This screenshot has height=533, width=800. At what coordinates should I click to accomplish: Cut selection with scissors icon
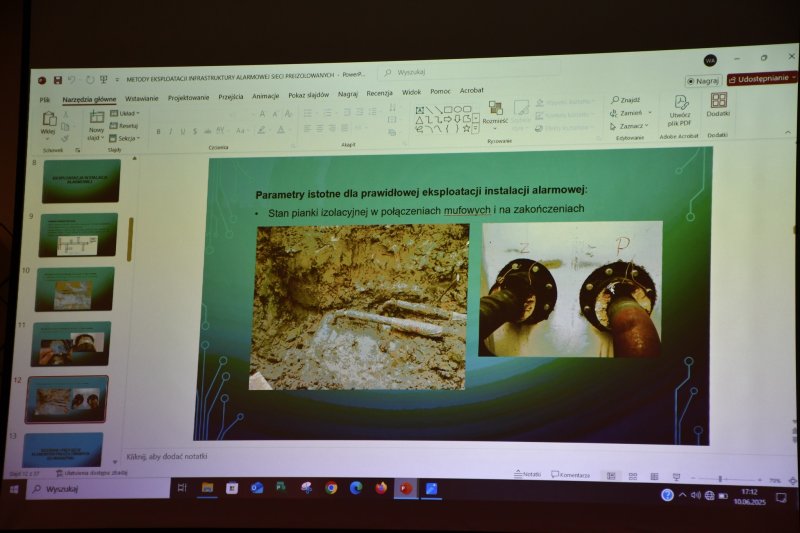pyautogui.click(x=66, y=115)
